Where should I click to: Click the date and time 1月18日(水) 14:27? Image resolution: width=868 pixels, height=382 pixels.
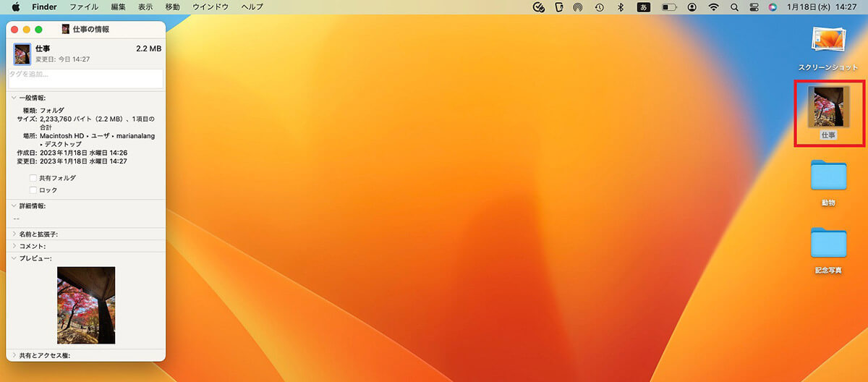pyautogui.click(x=822, y=7)
